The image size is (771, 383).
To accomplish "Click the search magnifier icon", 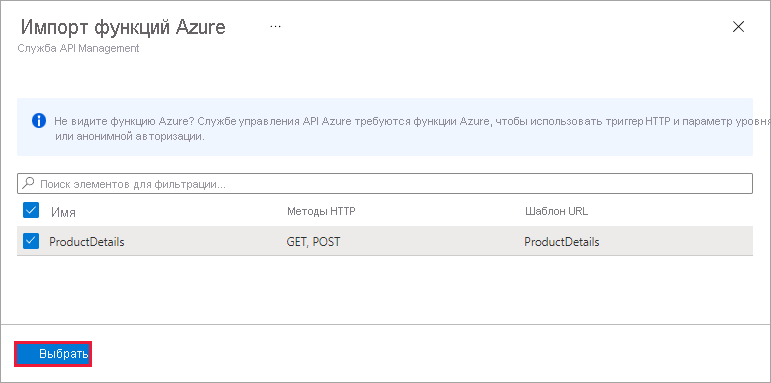I will tap(29, 183).
